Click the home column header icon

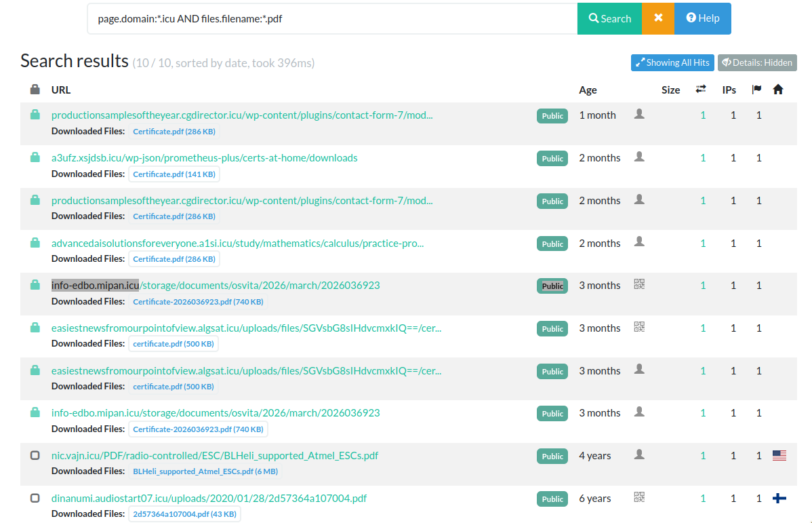pos(778,89)
